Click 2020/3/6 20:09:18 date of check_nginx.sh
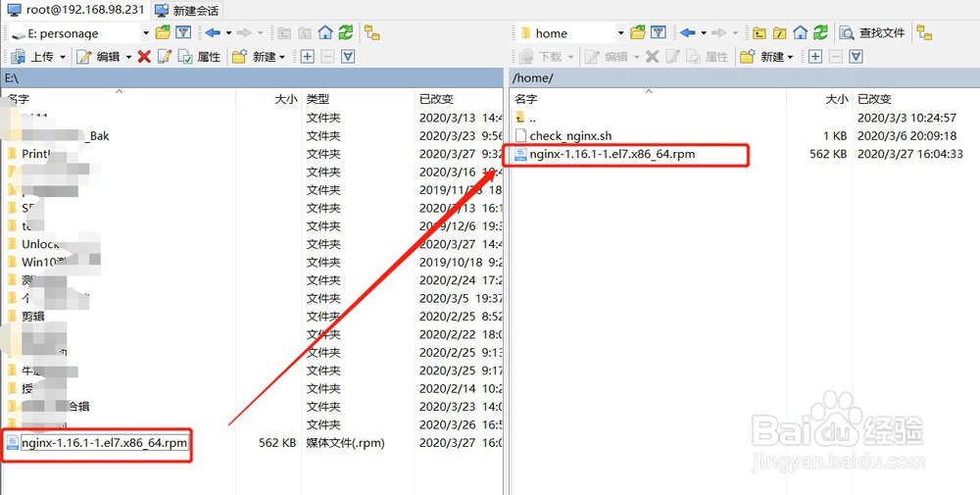Image resolution: width=980 pixels, height=495 pixels. (x=906, y=135)
